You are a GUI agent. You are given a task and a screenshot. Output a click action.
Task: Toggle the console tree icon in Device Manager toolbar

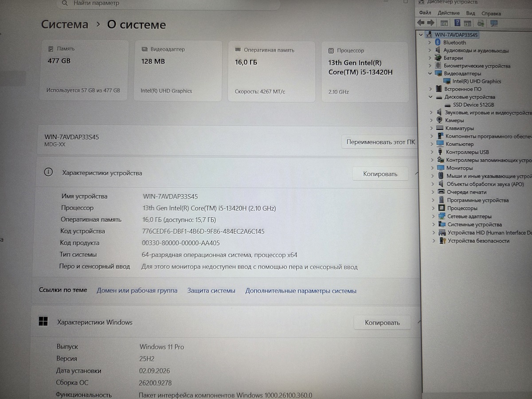click(x=444, y=23)
